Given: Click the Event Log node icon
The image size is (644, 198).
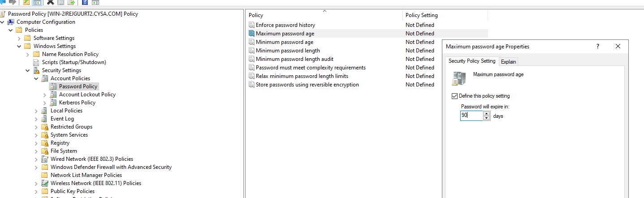Looking at the screenshot, I should [45, 119].
